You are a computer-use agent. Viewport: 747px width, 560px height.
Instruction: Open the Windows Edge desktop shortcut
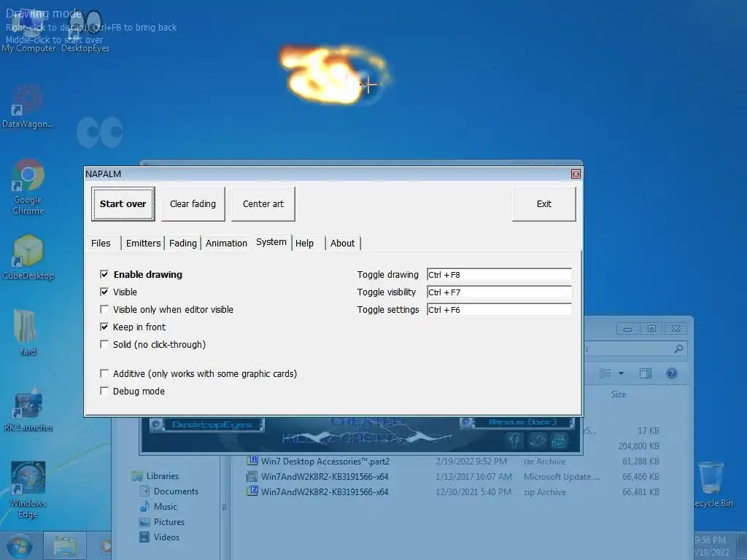point(28,489)
